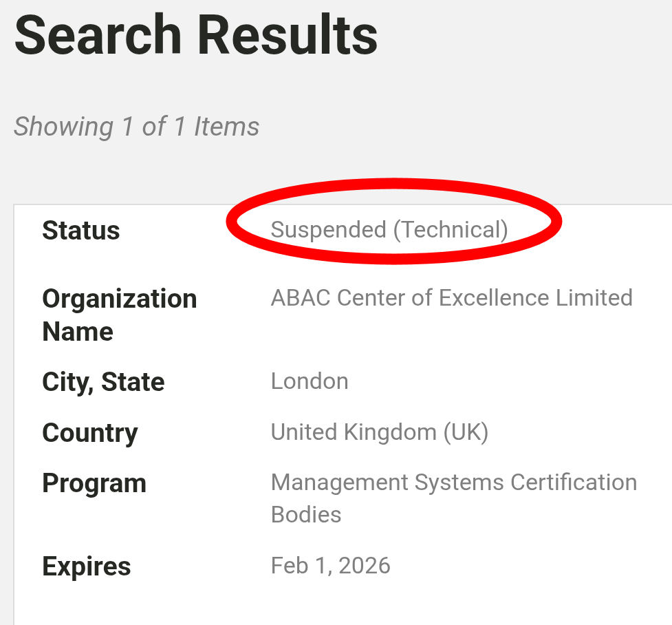Select the London city value
Image resolution: width=672 pixels, height=625 pixels.
(x=310, y=381)
